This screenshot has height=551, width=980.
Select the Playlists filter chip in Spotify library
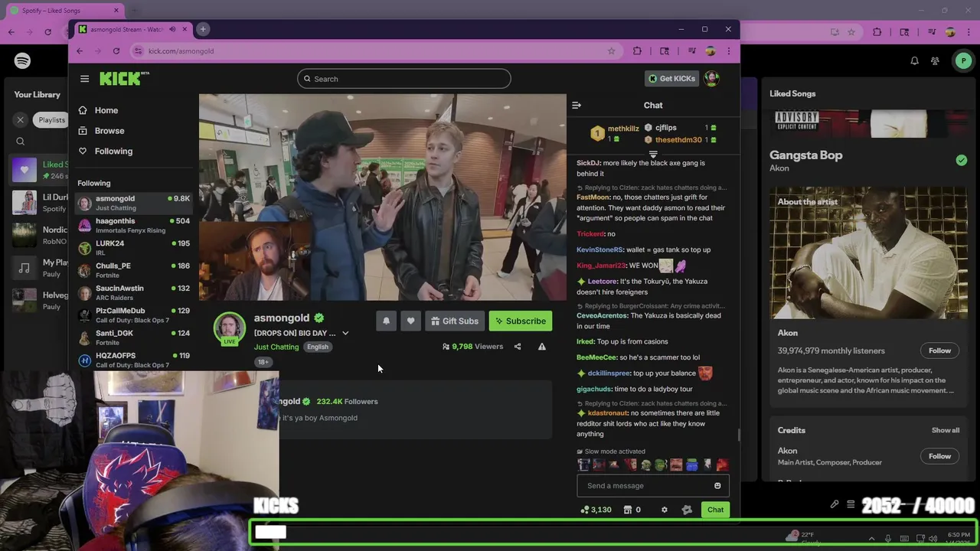[51, 120]
